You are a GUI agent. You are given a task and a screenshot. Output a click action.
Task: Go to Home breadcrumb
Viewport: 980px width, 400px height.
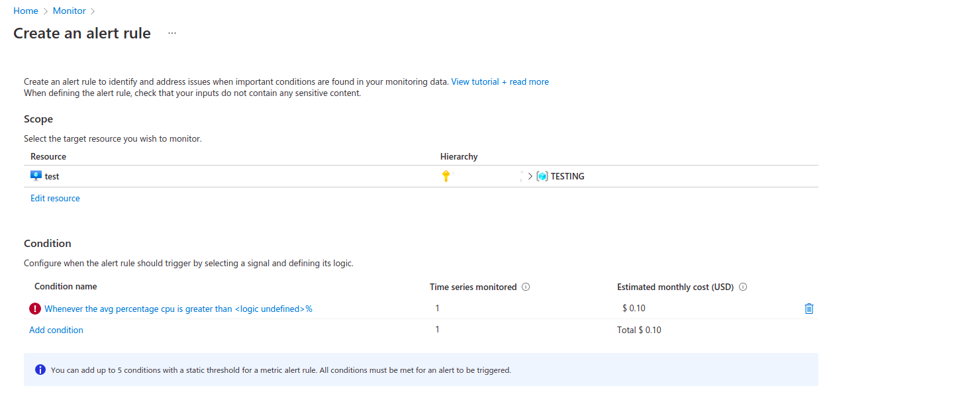pyautogui.click(x=26, y=11)
